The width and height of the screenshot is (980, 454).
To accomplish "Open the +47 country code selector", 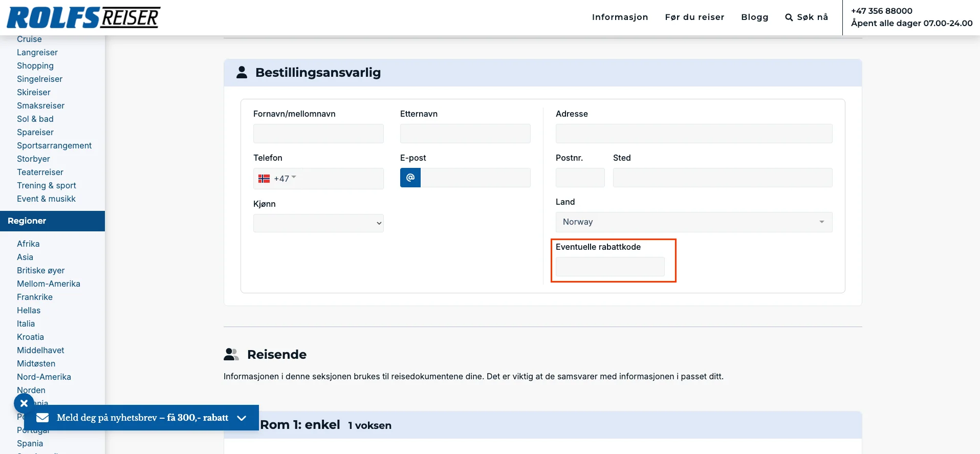I will coord(285,179).
